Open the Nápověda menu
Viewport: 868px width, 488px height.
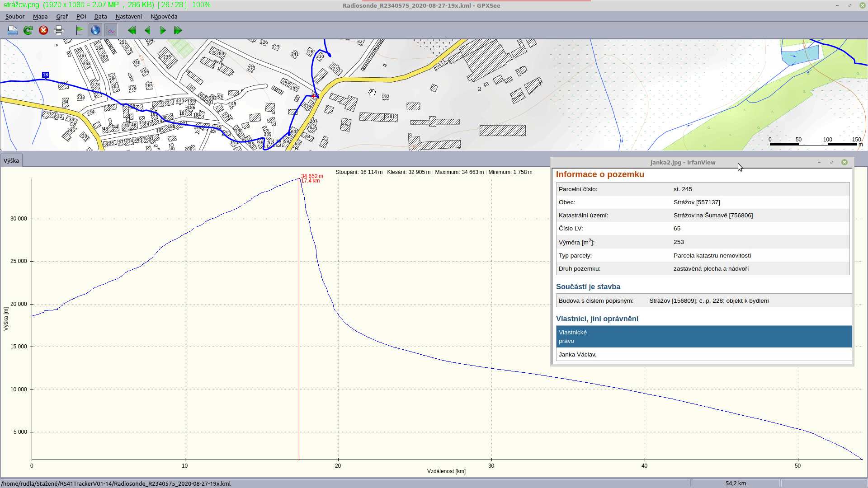pos(164,16)
